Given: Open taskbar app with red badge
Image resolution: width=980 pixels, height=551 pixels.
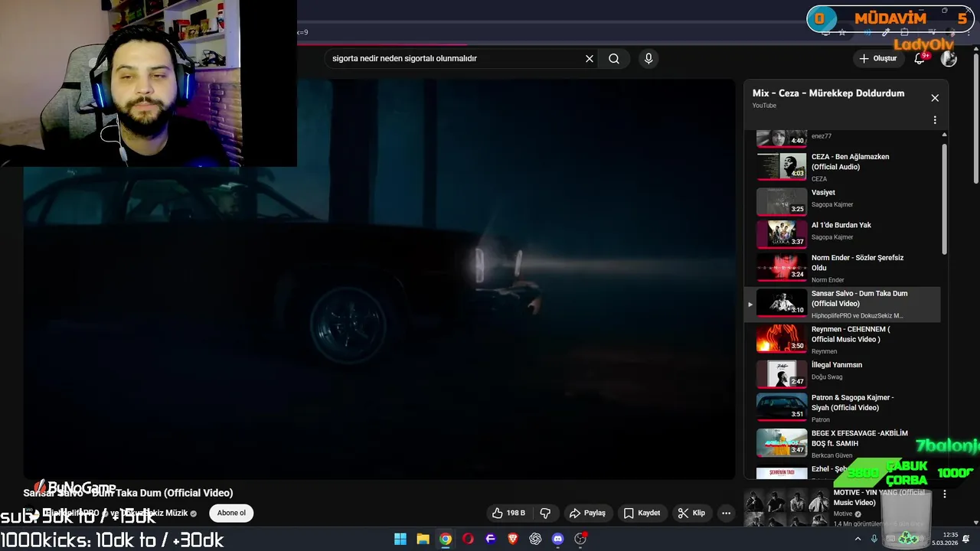Looking at the screenshot, I should pyautogui.click(x=580, y=539).
